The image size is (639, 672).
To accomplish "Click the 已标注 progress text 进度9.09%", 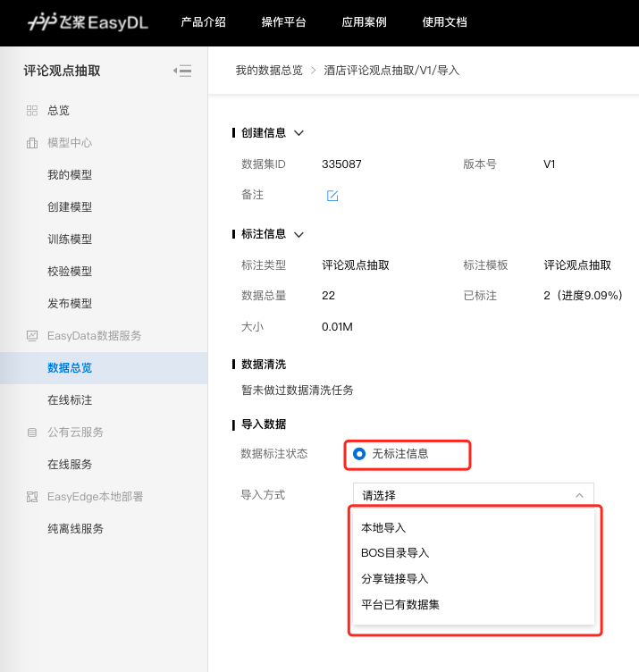I will click(589, 295).
